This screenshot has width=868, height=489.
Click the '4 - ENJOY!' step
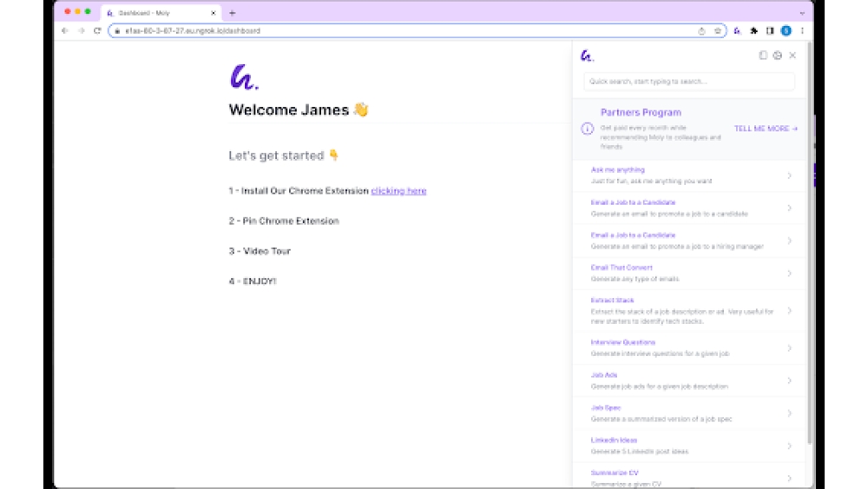(x=253, y=281)
